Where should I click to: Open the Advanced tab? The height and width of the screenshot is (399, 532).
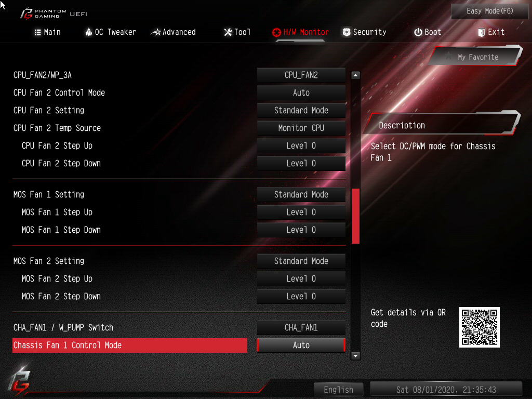point(174,32)
